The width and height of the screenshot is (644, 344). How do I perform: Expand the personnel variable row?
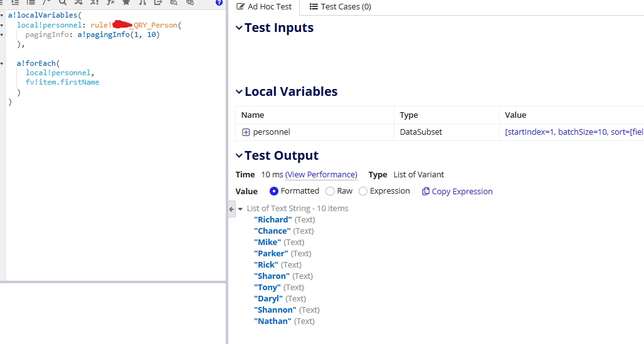point(246,132)
